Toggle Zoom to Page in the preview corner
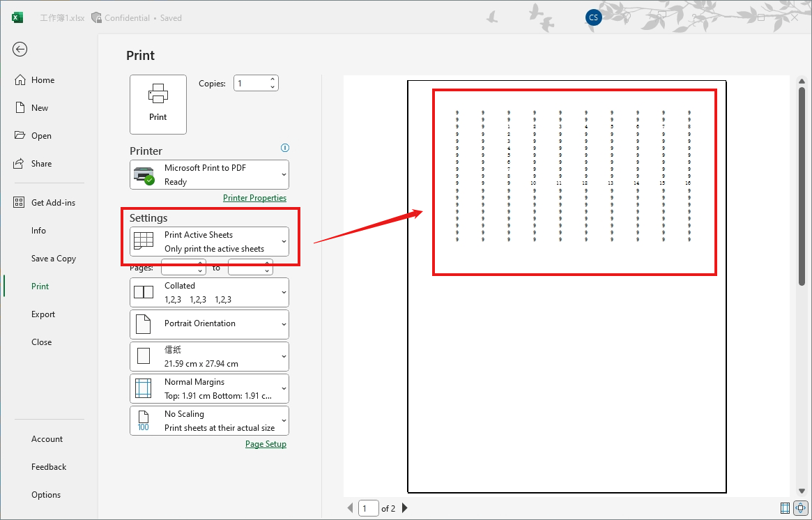812x520 pixels. click(x=800, y=508)
